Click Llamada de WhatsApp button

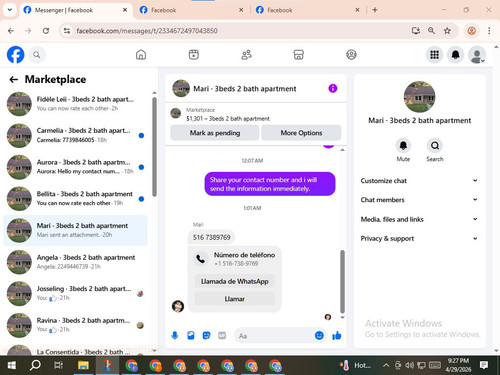point(235,281)
